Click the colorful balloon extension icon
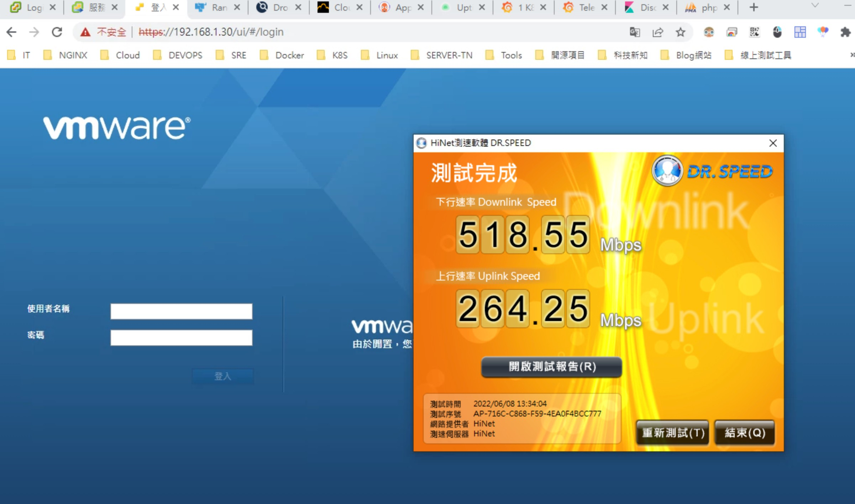855x504 pixels. (823, 32)
